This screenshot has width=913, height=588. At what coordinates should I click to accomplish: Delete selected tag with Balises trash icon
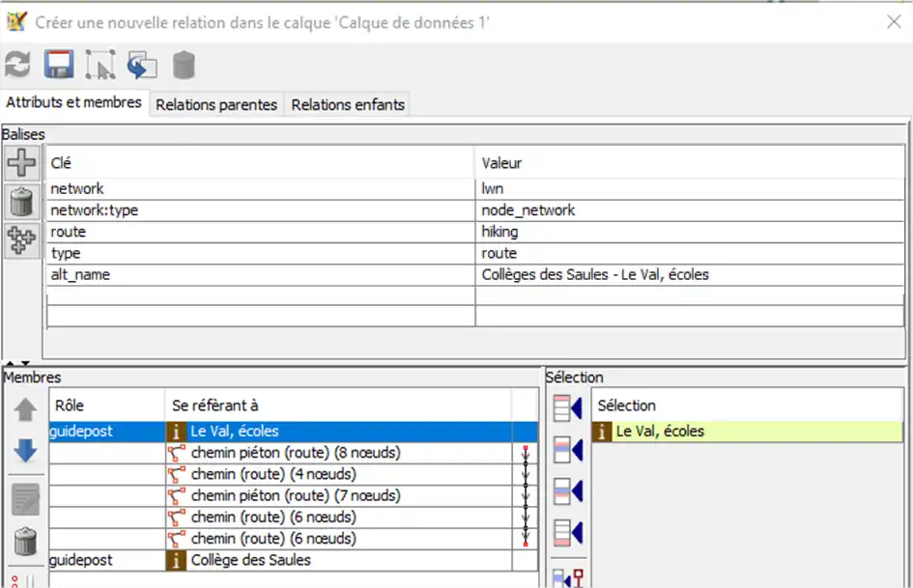[x=21, y=202]
